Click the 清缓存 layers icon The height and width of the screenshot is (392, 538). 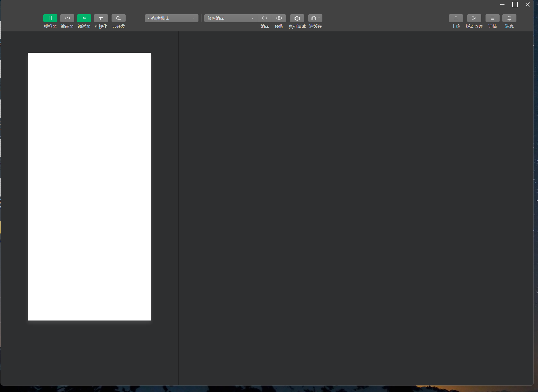[x=314, y=18]
